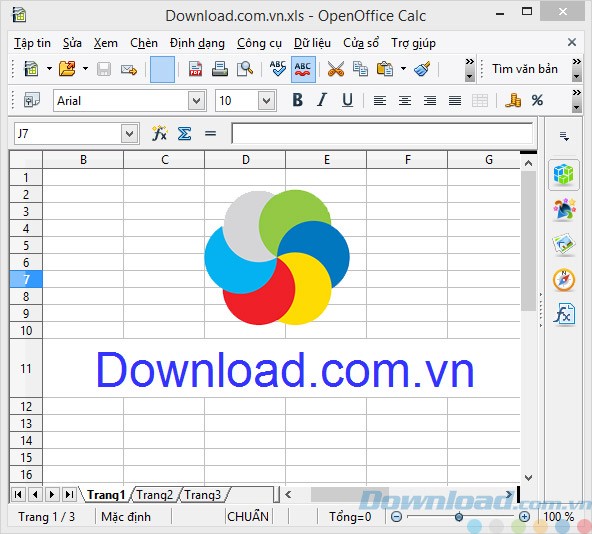Expand the find toolbar overflow chevron
The height and width of the screenshot is (534, 592).
(x=577, y=69)
